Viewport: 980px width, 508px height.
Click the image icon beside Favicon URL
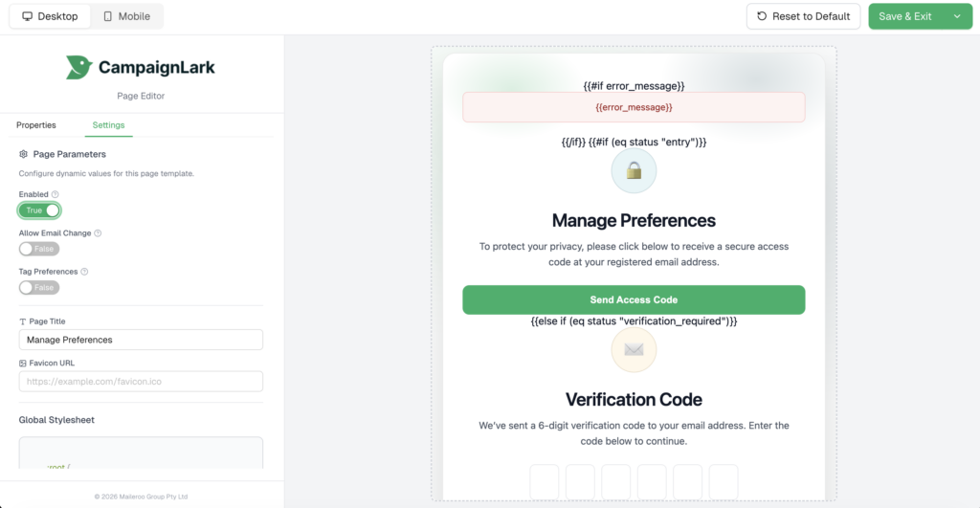click(23, 364)
